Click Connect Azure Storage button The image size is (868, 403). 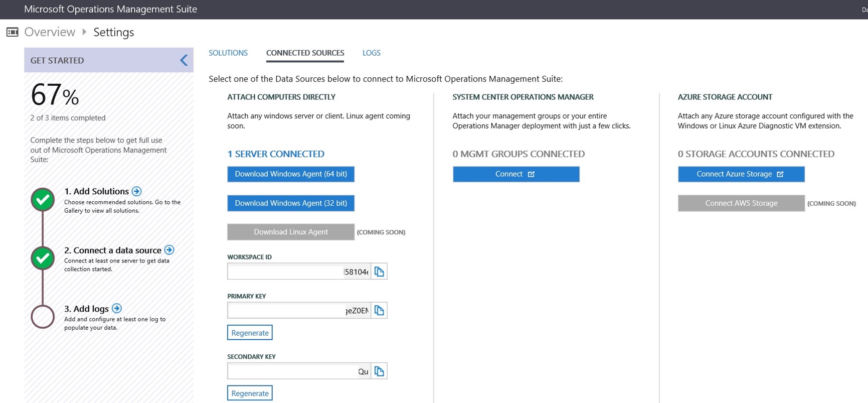click(x=741, y=174)
